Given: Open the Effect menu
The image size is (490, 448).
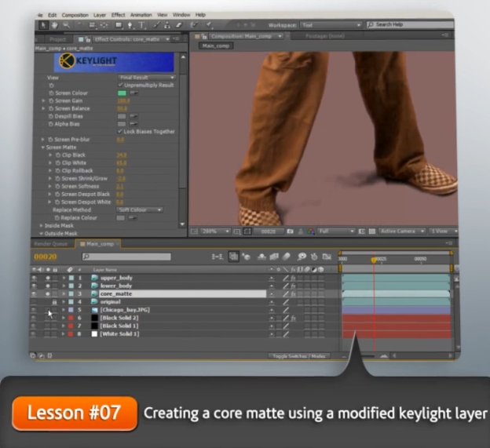Looking at the screenshot, I should pyautogui.click(x=118, y=15).
